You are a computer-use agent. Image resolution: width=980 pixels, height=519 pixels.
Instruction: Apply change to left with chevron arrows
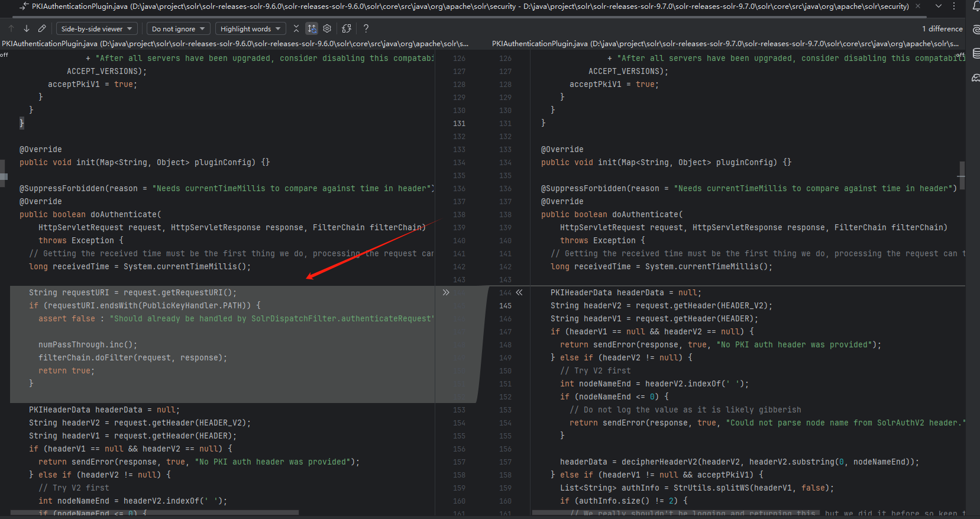[519, 292]
